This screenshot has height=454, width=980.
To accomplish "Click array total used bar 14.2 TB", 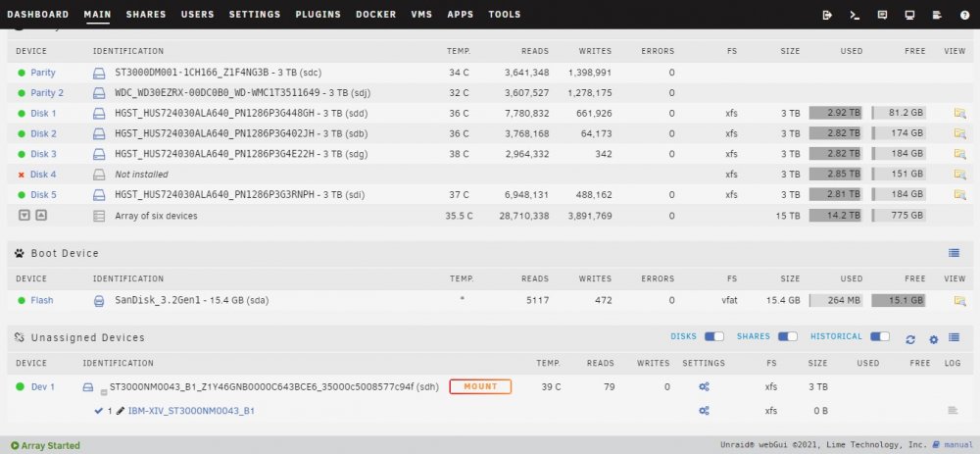I will coord(835,216).
